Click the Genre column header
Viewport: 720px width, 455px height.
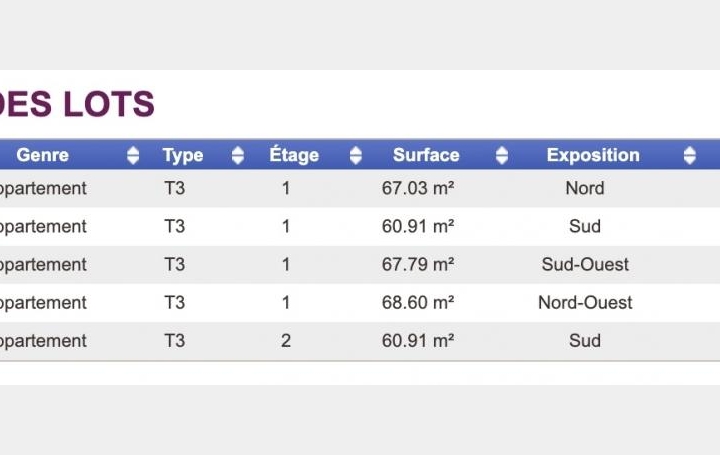tap(43, 155)
